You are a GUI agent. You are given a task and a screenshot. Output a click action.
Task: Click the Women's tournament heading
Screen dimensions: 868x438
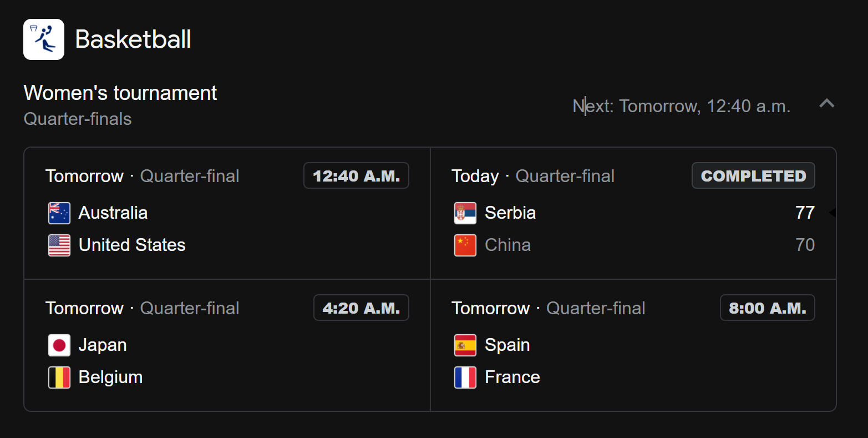[x=120, y=93]
